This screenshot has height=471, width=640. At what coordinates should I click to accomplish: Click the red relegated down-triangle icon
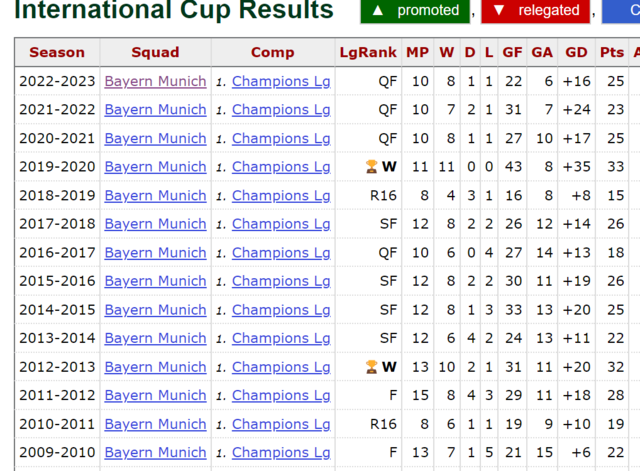coord(499,10)
